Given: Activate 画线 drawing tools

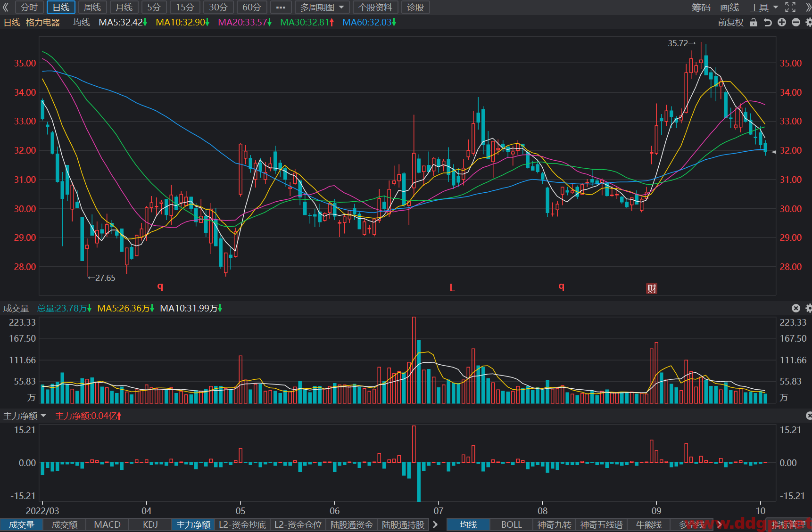Looking at the screenshot, I should [x=729, y=7].
